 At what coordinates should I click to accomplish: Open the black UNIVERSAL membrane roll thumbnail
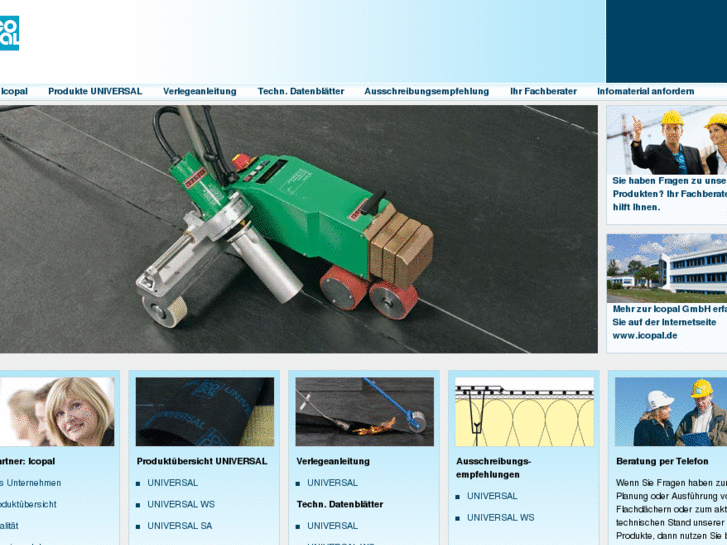coord(204,411)
